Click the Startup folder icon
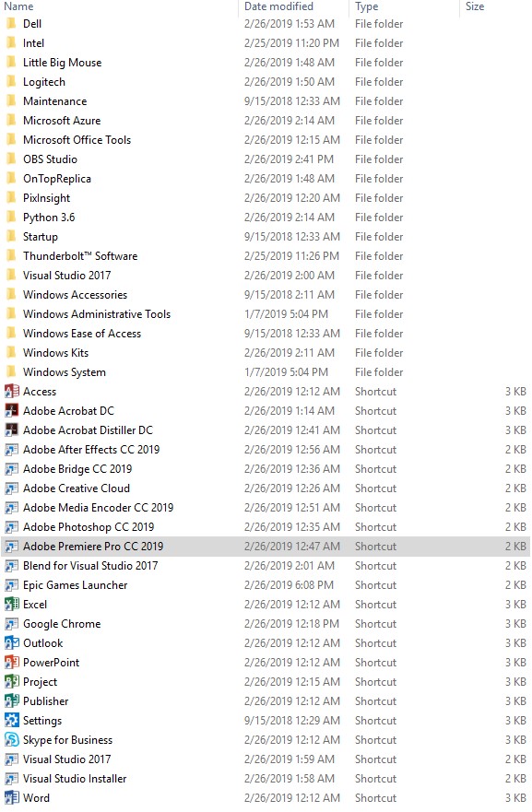 coord(11,237)
